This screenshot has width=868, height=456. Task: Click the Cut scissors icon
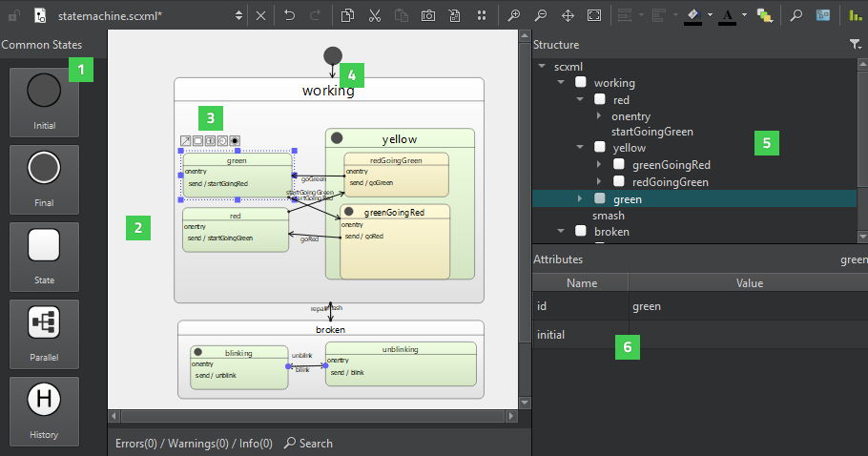(x=375, y=16)
